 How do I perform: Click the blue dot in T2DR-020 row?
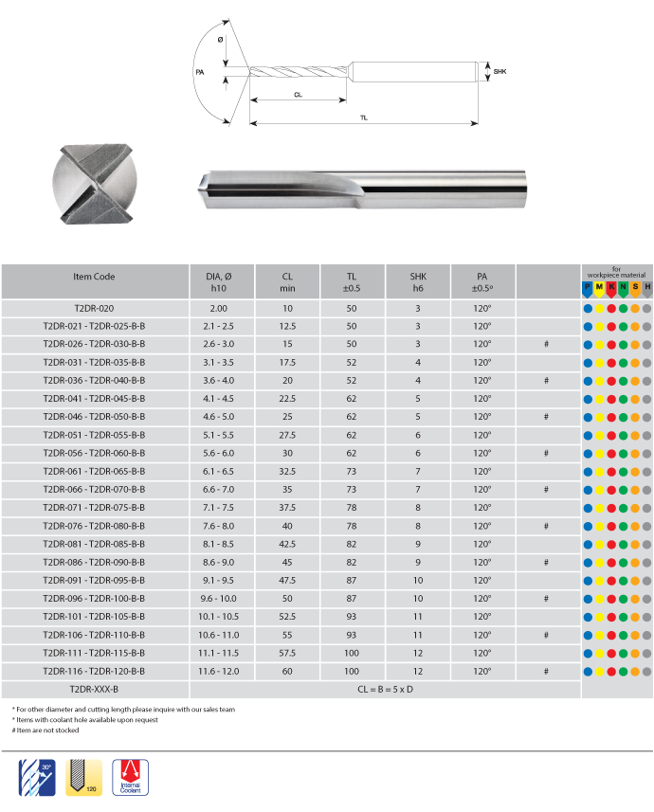click(588, 309)
